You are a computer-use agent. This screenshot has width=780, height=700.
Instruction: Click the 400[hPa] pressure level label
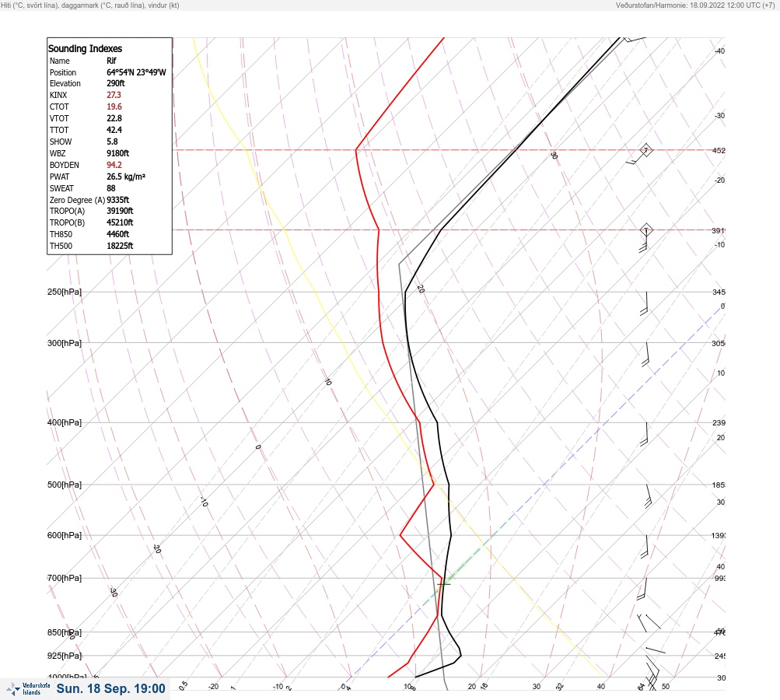[65, 423]
